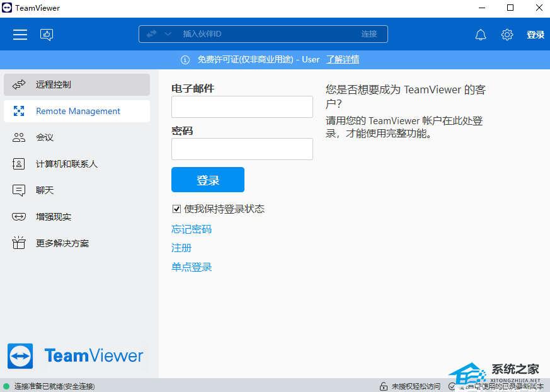Click the green connection status indicator
Image resolution: width=550 pixels, height=392 pixels.
click(x=6, y=386)
